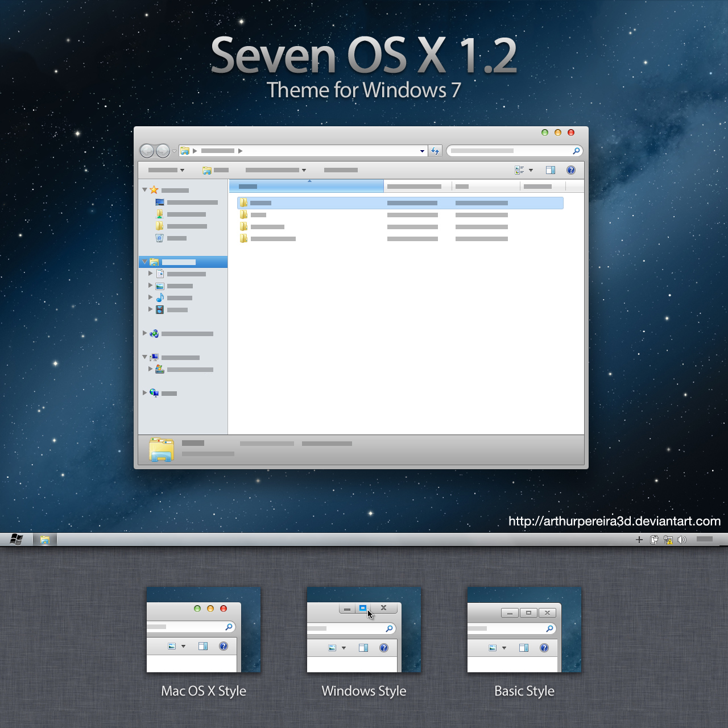728x728 pixels.
Task: Open the Start button on the taskbar
Action: pos(16,539)
